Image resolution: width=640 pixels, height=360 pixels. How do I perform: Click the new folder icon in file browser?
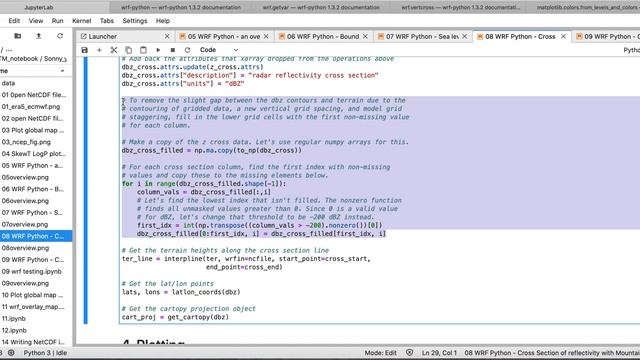click(x=18, y=36)
